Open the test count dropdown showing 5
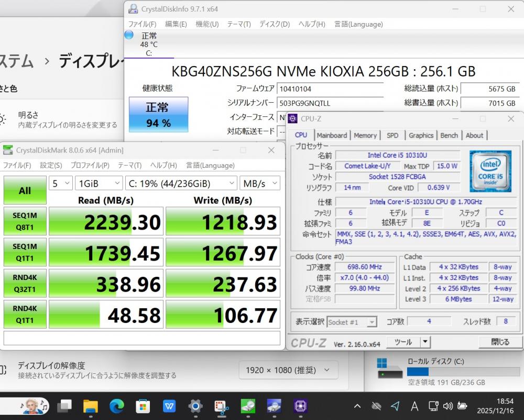Viewport: 524px width, 420px height. [60, 184]
